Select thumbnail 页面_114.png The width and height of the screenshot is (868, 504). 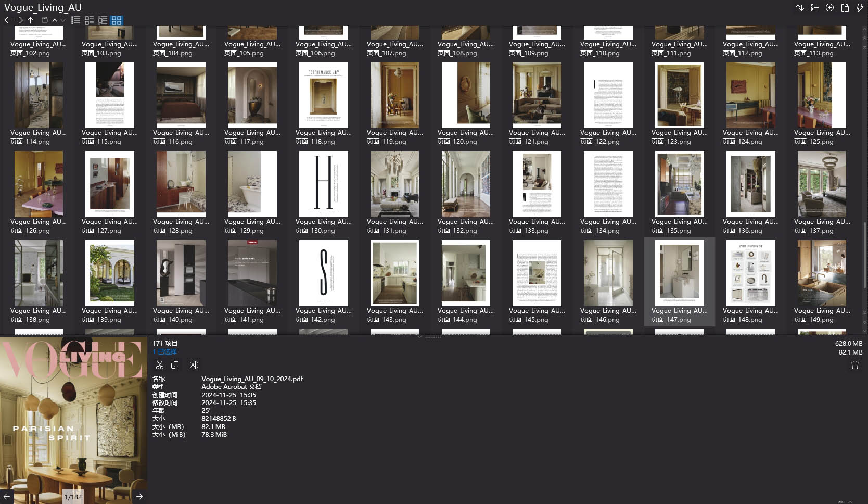click(39, 95)
